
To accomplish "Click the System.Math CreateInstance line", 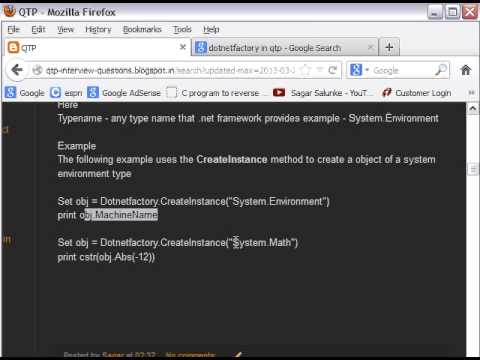I will pyautogui.click(x=178, y=243).
